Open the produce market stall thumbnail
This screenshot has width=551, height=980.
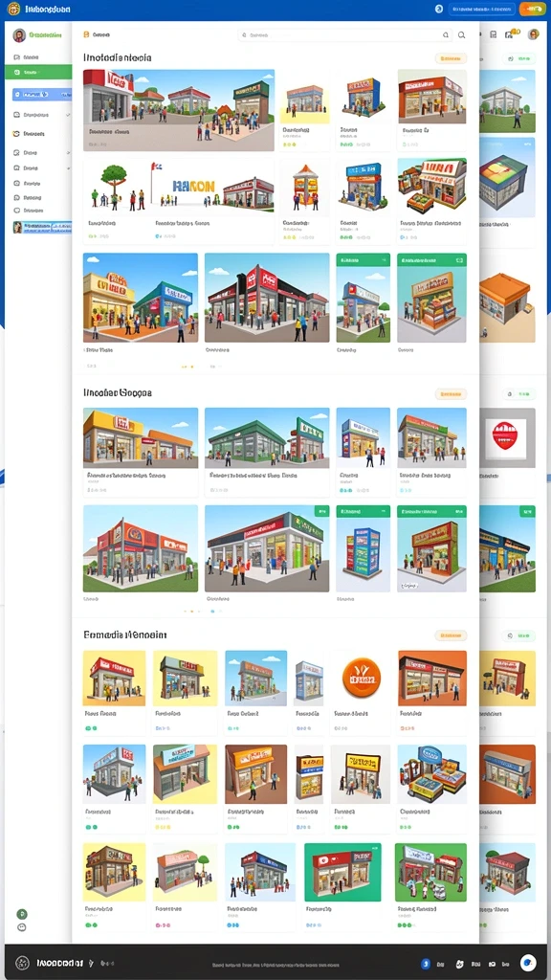coord(431,185)
